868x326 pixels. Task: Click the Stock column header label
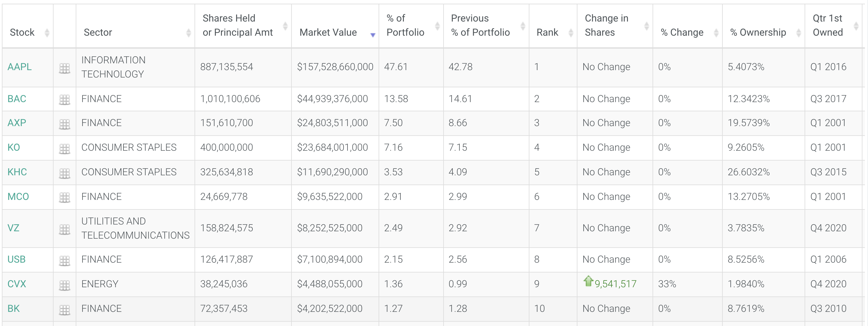point(22,32)
